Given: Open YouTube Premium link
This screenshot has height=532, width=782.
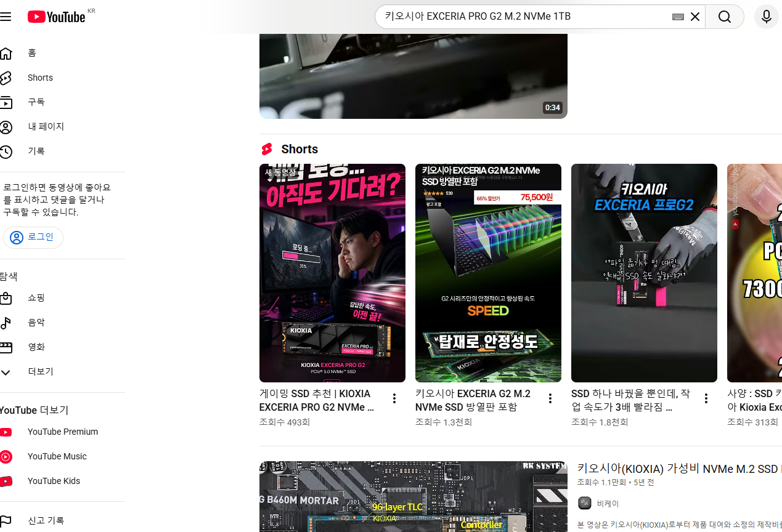Looking at the screenshot, I should pos(62,432).
